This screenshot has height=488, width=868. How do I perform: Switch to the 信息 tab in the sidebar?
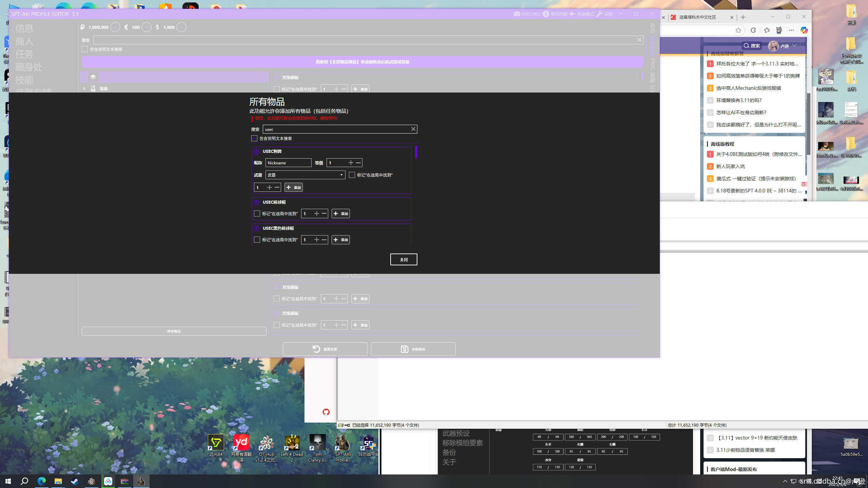(24, 28)
